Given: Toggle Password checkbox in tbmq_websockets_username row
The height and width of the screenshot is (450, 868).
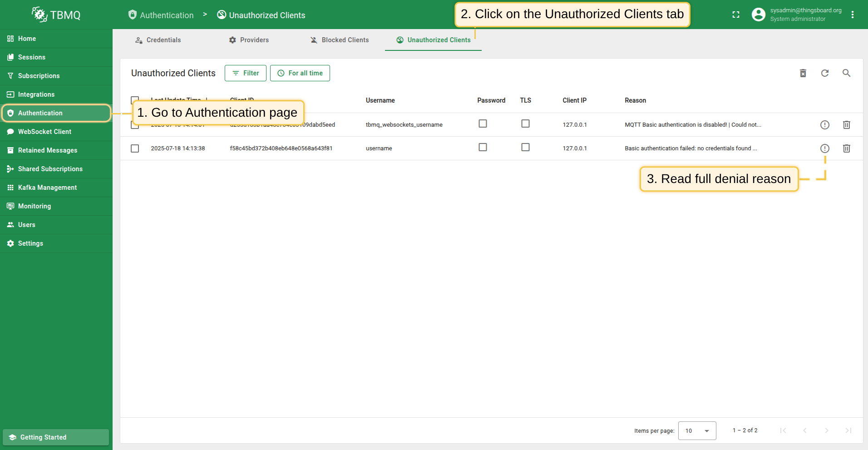Looking at the screenshot, I should point(483,124).
